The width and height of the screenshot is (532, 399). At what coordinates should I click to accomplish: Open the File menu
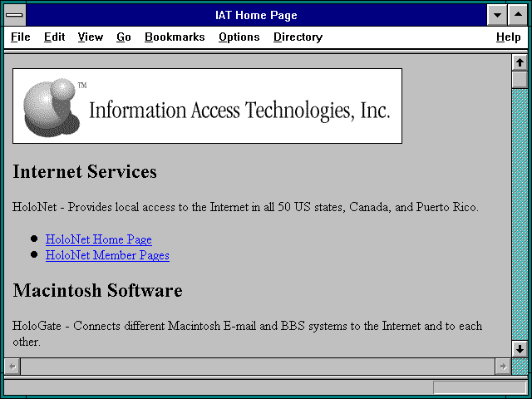(x=20, y=37)
